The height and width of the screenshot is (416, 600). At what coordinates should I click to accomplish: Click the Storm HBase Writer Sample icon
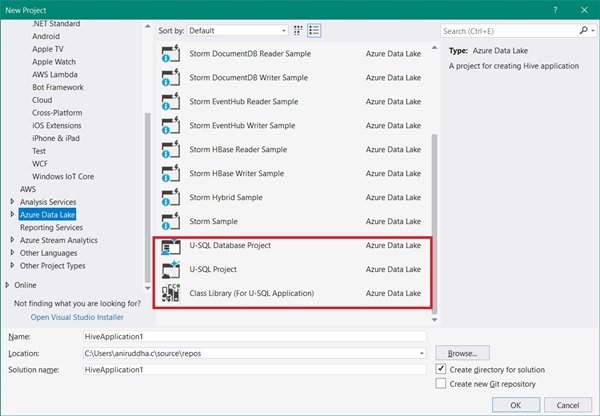(x=171, y=173)
